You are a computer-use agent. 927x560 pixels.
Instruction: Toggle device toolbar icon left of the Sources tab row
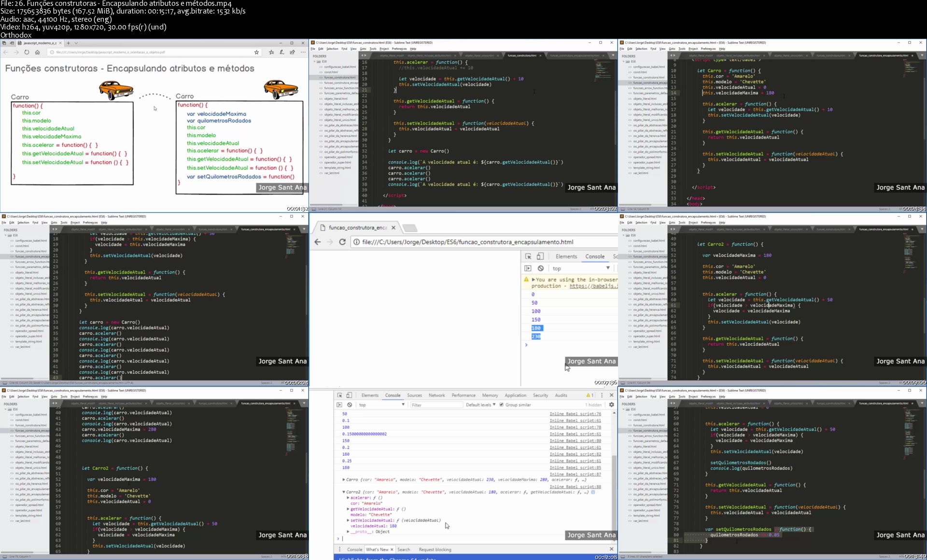(349, 395)
